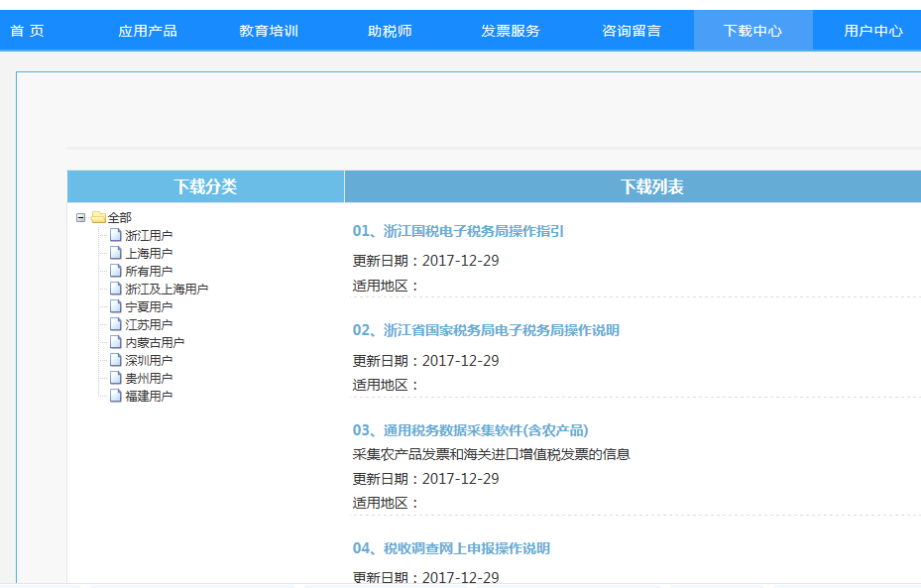Click 更新日期 under item 02
921x588 pixels.
pyautogui.click(x=426, y=361)
